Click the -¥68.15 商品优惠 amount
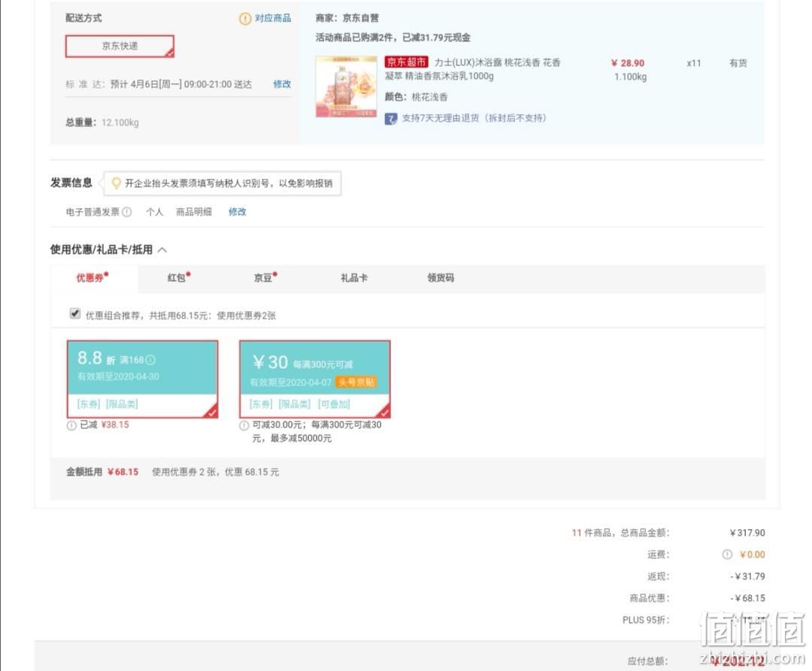The width and height of the screenshot is (812, 671). (748, 598)
